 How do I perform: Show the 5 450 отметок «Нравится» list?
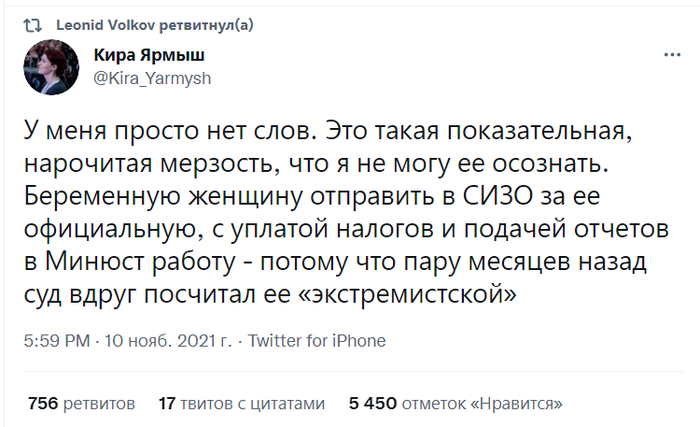click(454, 404)
